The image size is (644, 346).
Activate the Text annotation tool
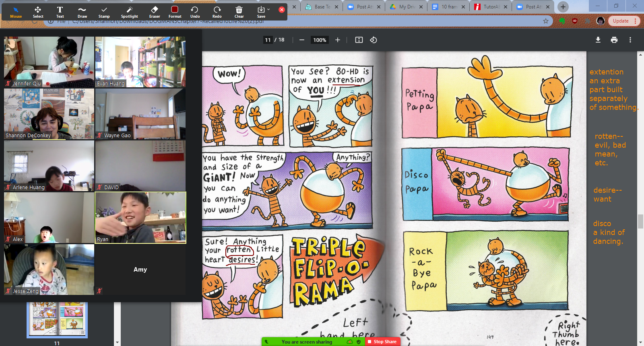pyautogui.click(x=60, y=12)
